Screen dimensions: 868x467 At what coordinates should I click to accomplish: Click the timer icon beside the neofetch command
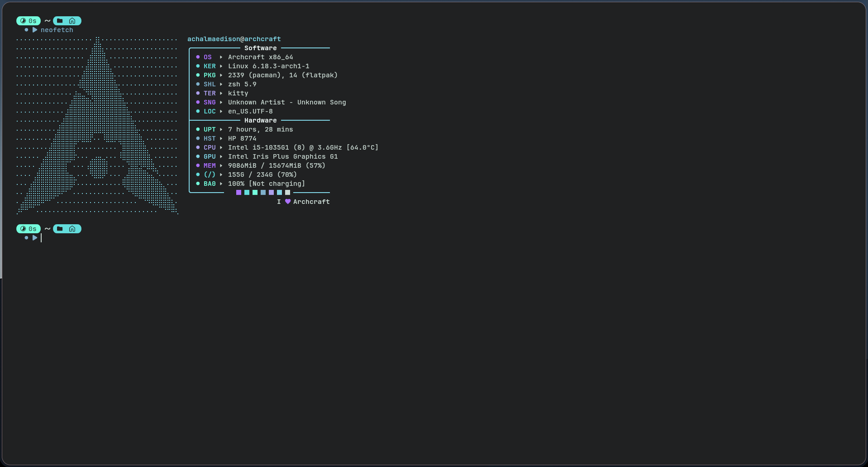pos(23,21)
